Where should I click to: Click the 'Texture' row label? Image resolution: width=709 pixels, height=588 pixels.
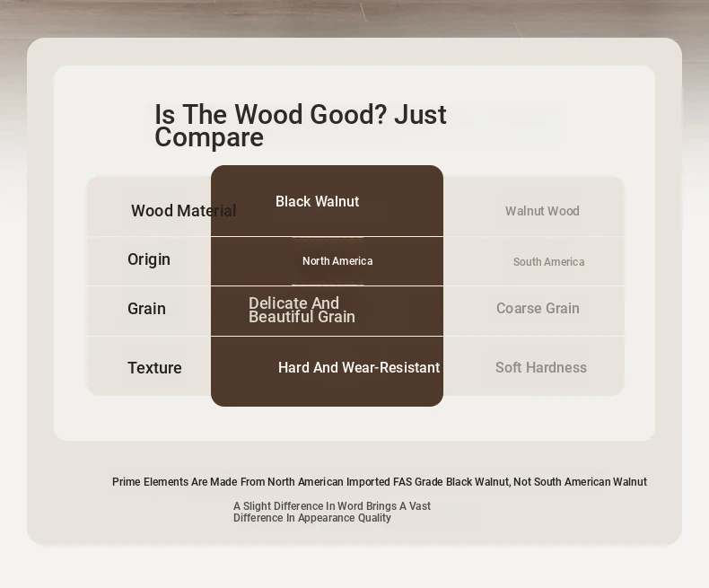pyautogui.click(x=154, y=368)
